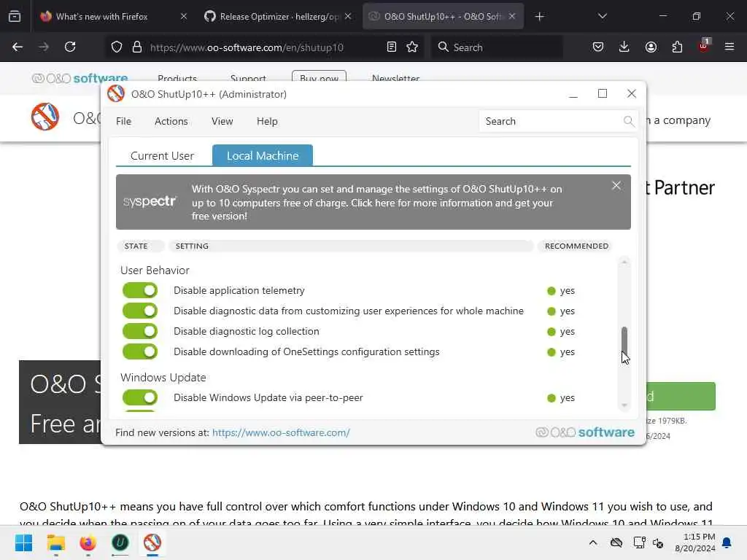Open Actions menu in ShutUp10

(171, 122)
